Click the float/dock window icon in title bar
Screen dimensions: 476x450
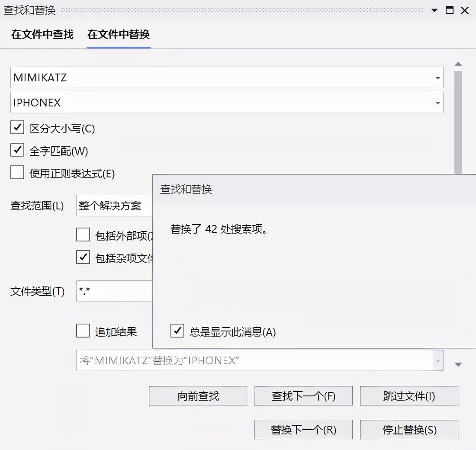coord(450,10)
